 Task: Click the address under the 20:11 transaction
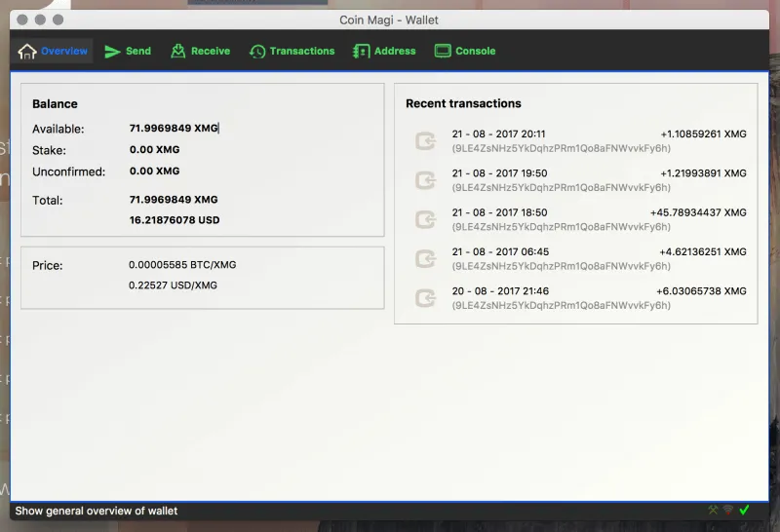point(562,148)
